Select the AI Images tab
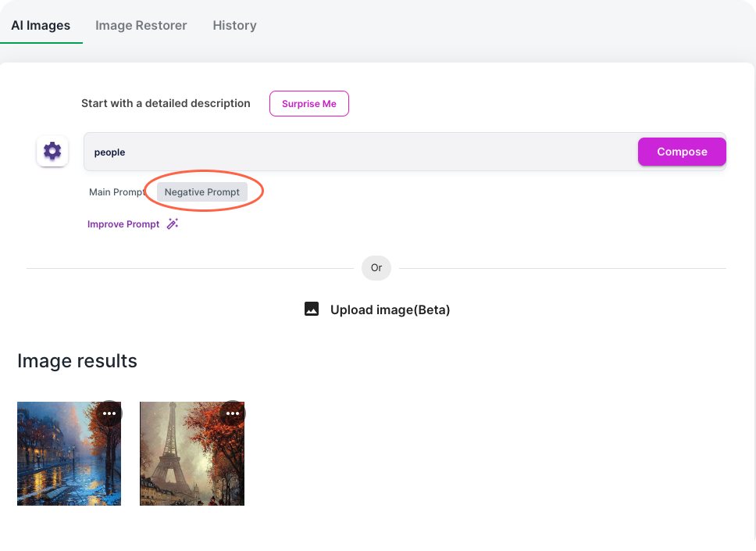The height and width of the screenshot is (551, 756). coord(41,25)
